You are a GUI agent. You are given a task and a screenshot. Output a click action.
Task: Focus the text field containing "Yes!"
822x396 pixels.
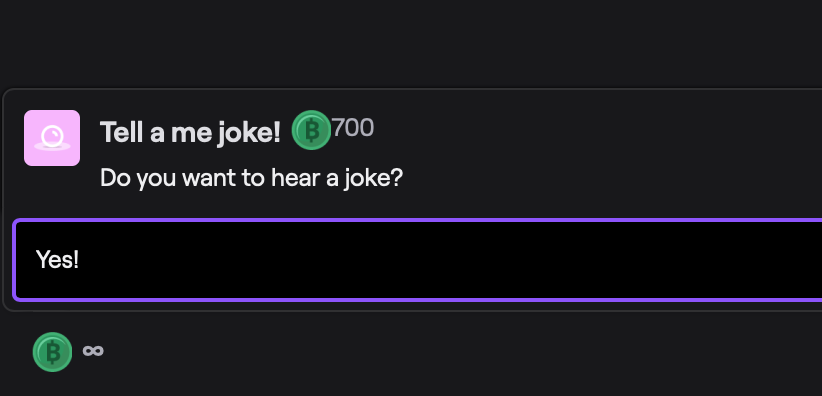click(418, 260)
